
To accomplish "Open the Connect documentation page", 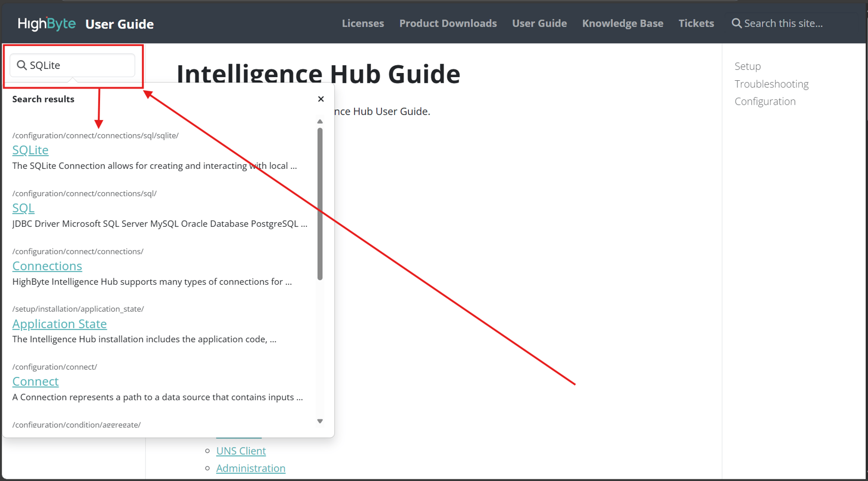I will point(35,381).
